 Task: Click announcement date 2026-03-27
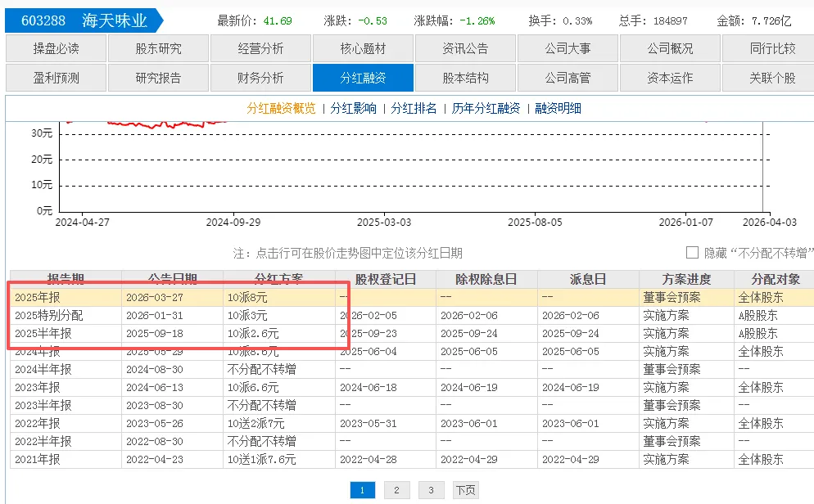click(x=155, y=298)
